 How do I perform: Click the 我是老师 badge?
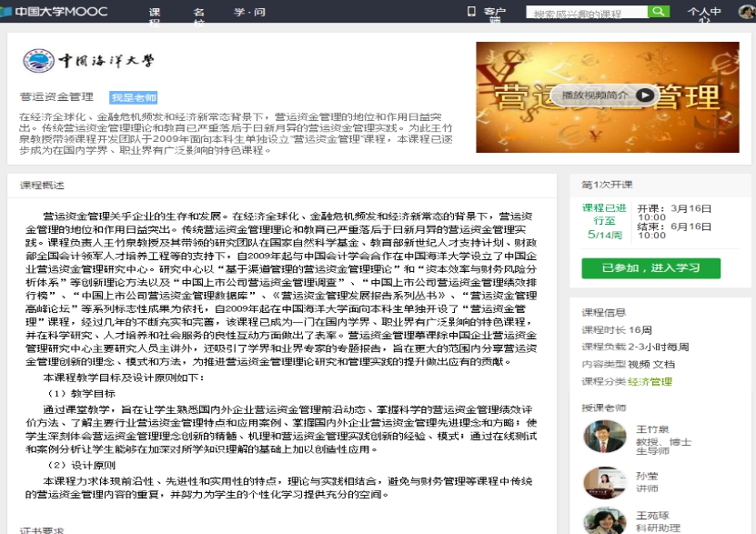click(134, 97)
